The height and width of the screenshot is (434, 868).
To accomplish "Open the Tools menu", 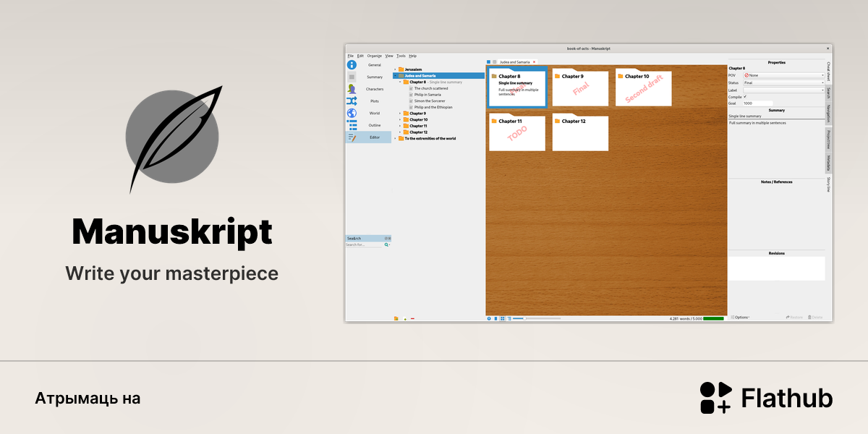I will [x=401, y=56].
